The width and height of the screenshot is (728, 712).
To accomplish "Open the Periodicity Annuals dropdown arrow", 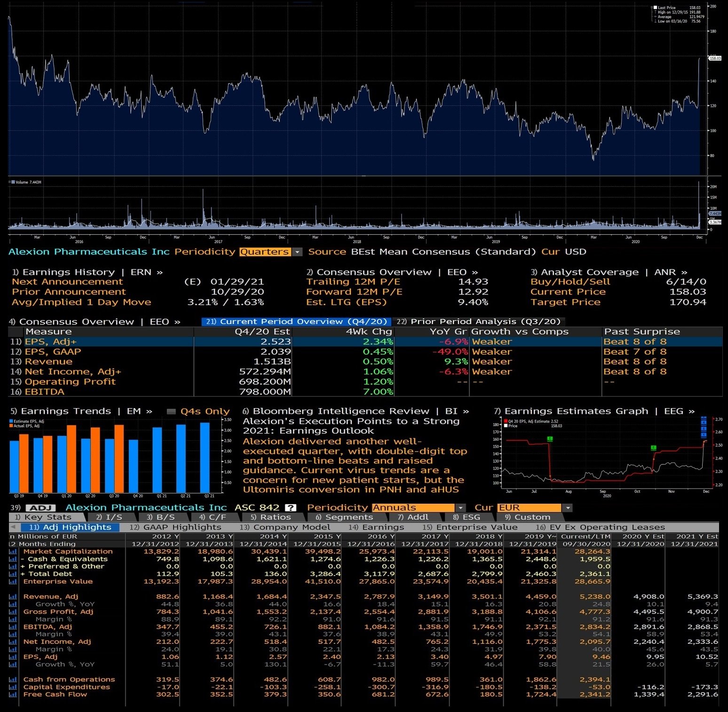I will pos(460,508).
